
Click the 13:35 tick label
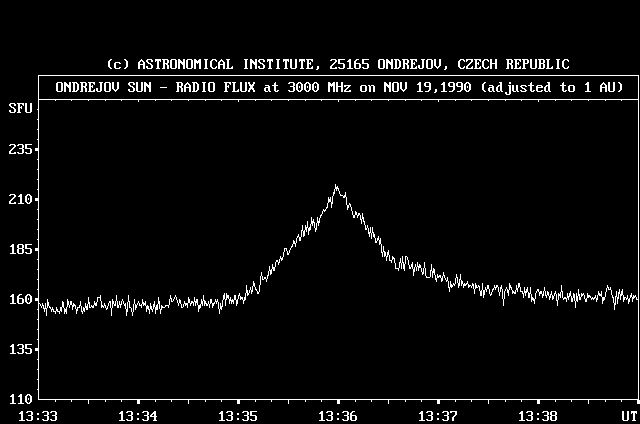tap(237, 414)
